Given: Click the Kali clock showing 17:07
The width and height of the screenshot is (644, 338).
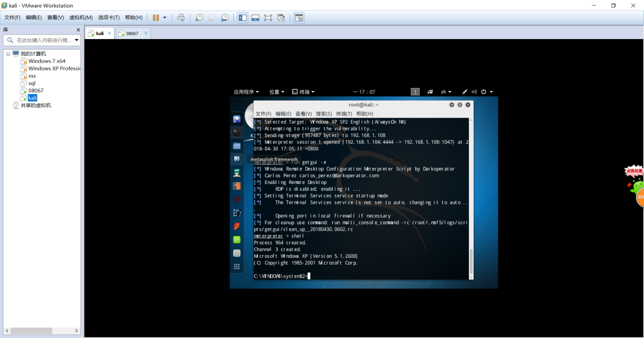Looking at the screenshot, I should (364, 92).
